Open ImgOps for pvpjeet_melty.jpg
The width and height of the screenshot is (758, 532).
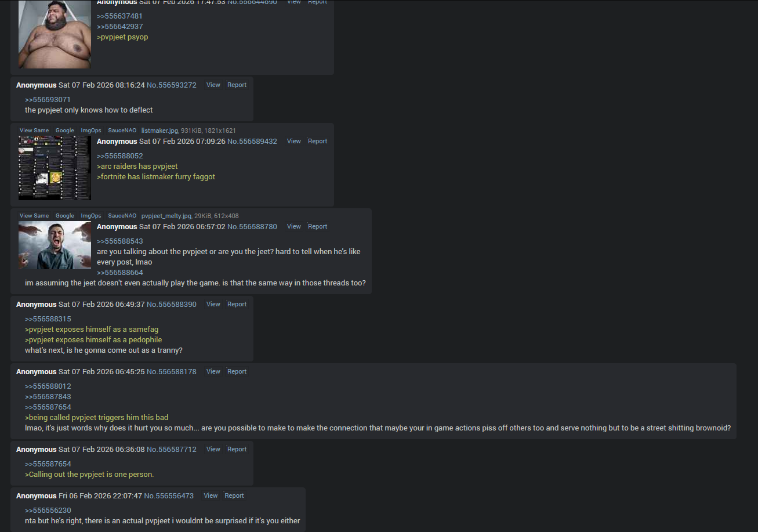tap(91, 216)
